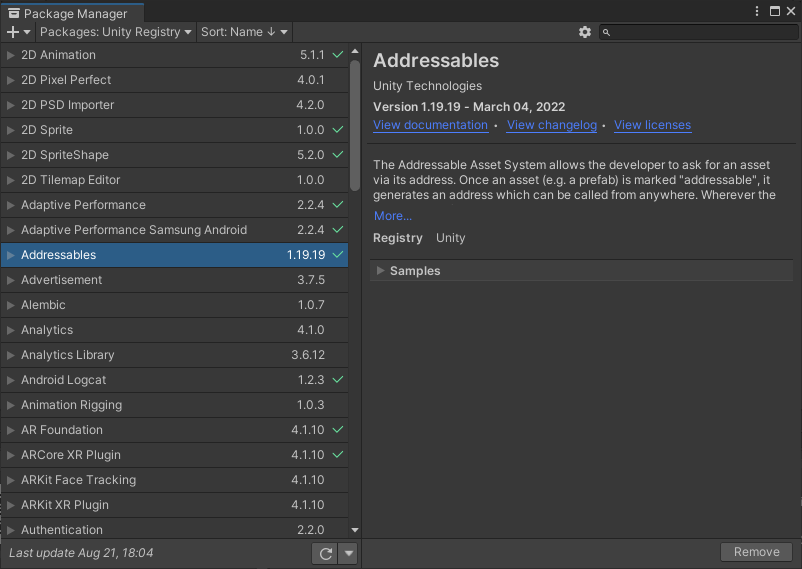This screenshot has height=569, width=802.
Task: Expand the Analytics Library package entry
Action: (x=10, y=355)
